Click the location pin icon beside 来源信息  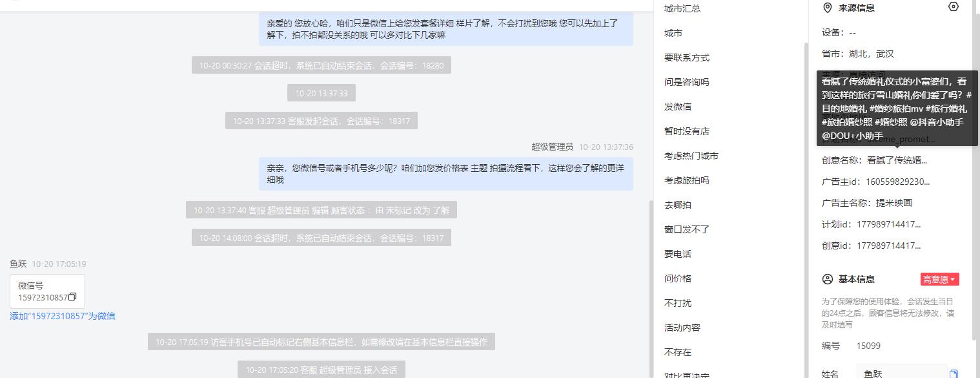click(x=828, y=8)
